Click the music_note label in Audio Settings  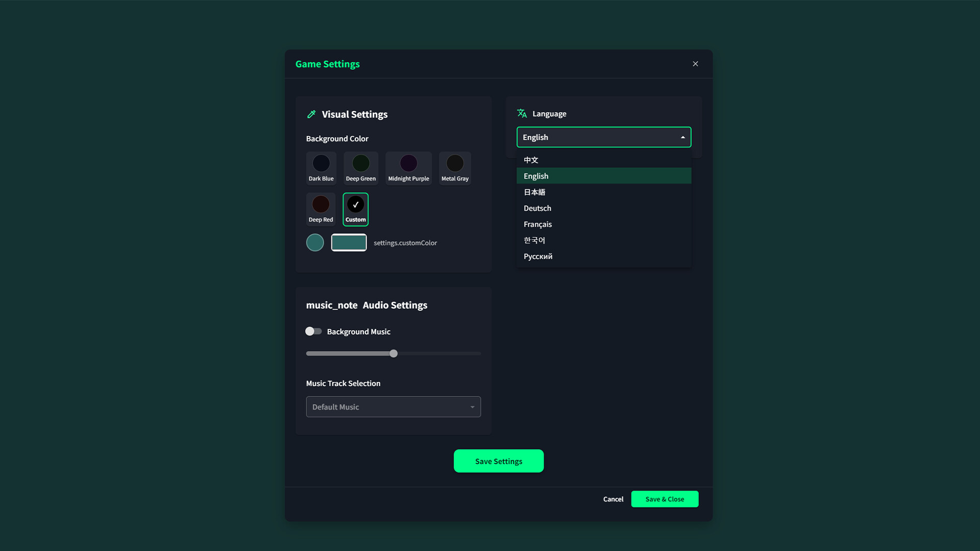(331, 305)
